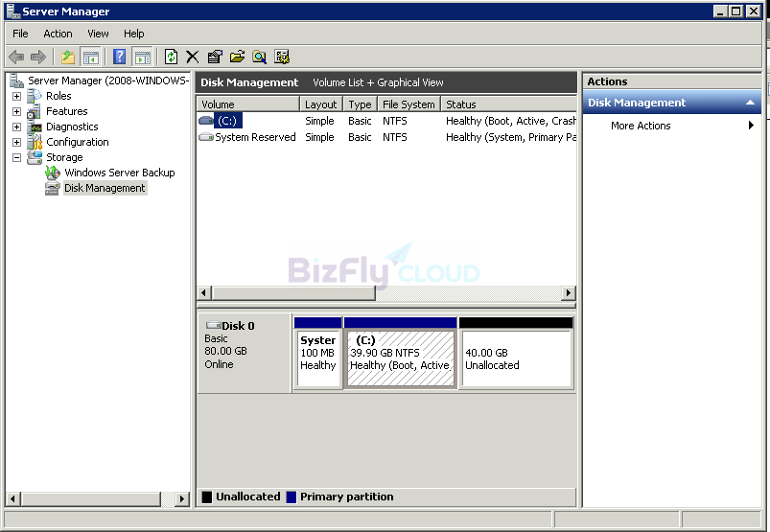
Task: Open the View menu
Action: pyautogui.click(x=98, y=34)
